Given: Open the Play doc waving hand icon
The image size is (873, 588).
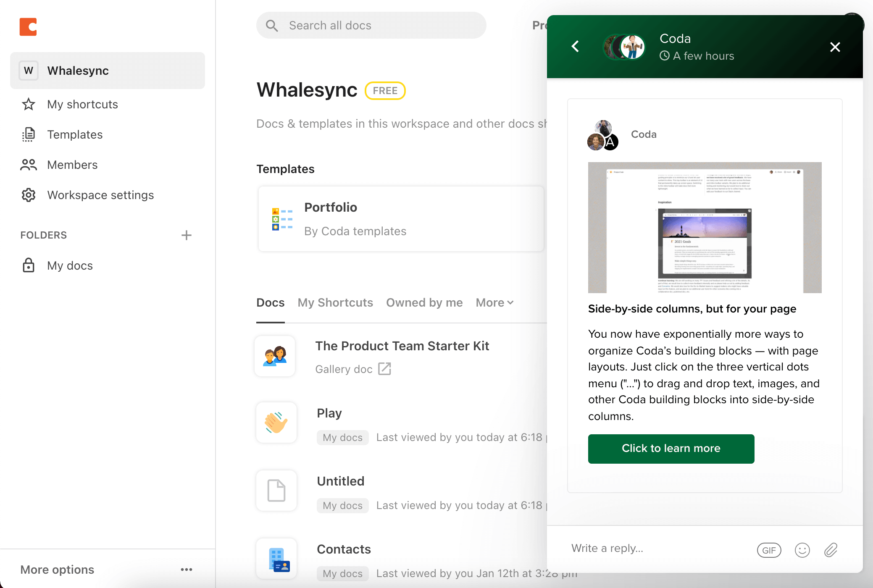Looking at the screenshot, I should pos(276,423).
